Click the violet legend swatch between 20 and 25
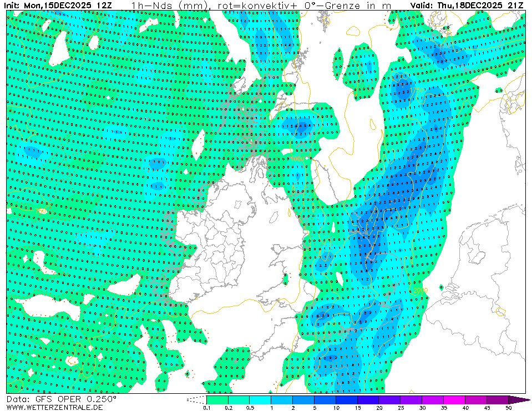The height and width of the screenshot is (411, 532). tap(390, 399)
